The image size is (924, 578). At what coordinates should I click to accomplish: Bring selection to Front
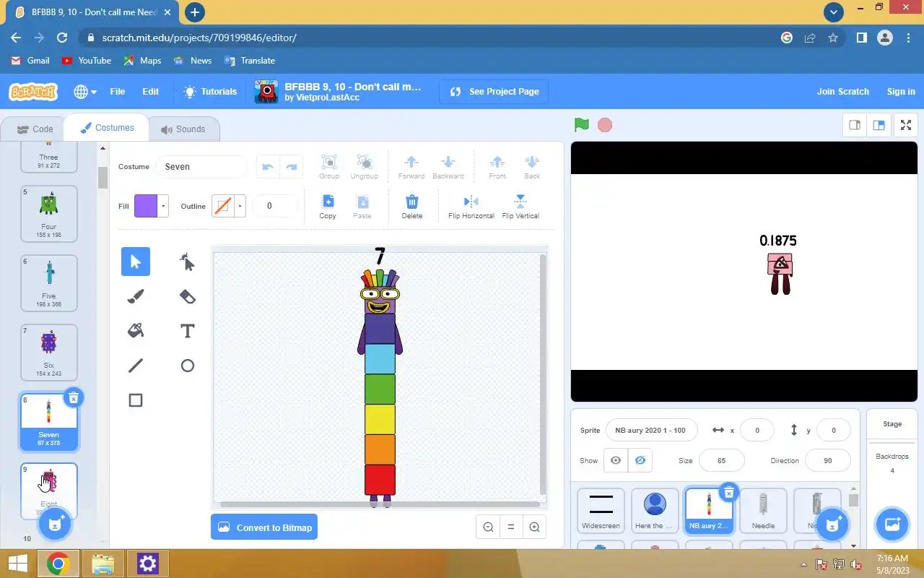point(497,166)
